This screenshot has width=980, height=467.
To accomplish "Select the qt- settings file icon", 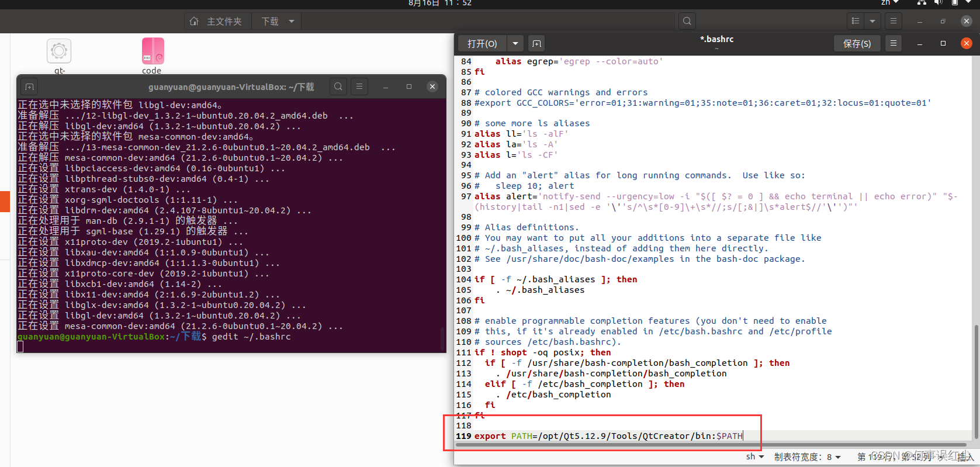I will [x=59, y=56].
